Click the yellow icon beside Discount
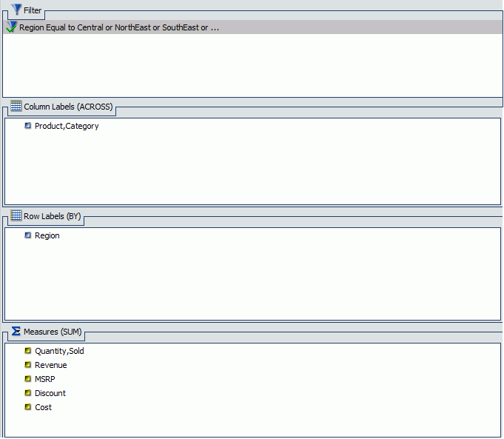The height and width of the screenshot is (439, 504). (x=28, y=392)
